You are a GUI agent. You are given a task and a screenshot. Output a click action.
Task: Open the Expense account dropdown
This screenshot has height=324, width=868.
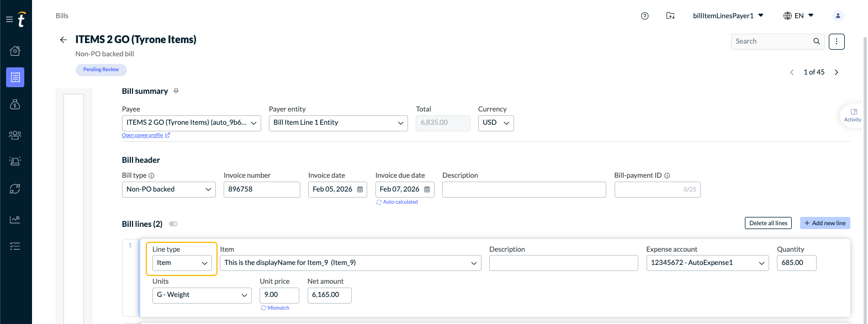[x=707, y=263]
